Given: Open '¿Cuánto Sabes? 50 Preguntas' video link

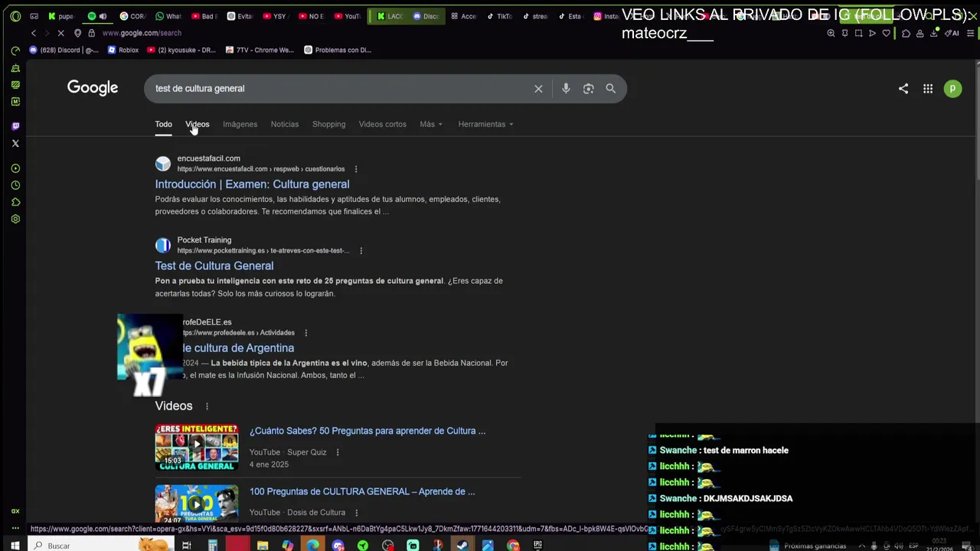Looking at the screenshot, I should pyautogui.click(x=367, y=431).
